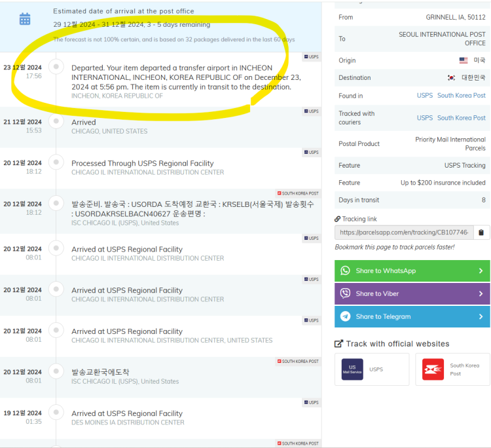Click 'Bookmark this page to track parcels faster!'
The image size is (491, 448).
tap(395, 247)
